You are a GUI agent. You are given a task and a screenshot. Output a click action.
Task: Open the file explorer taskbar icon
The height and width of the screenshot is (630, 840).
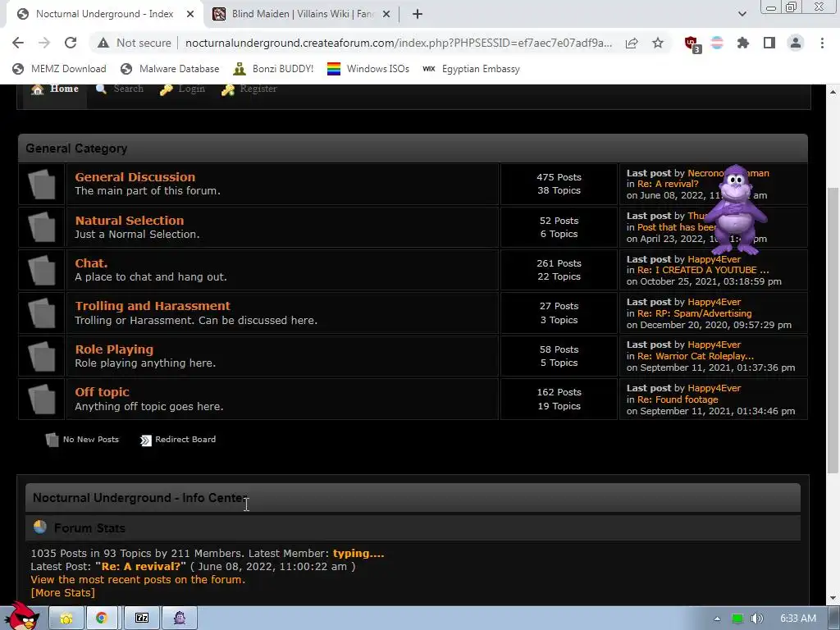(x=66, y=619)
